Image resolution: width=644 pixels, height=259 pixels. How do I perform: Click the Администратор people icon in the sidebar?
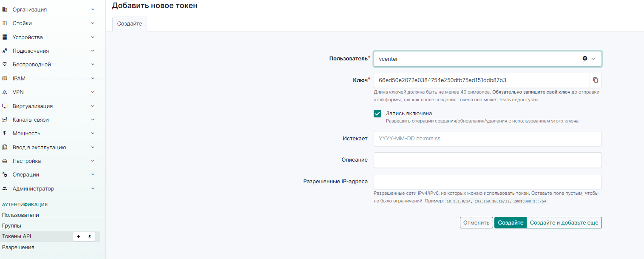(x=5, y=188)
